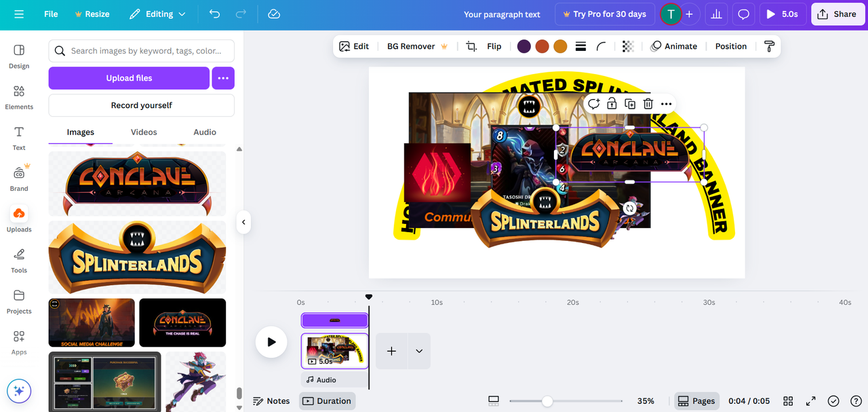This screenshot has height=412, width=868.
Task: Click the Redo arrow
Action: 241,14
